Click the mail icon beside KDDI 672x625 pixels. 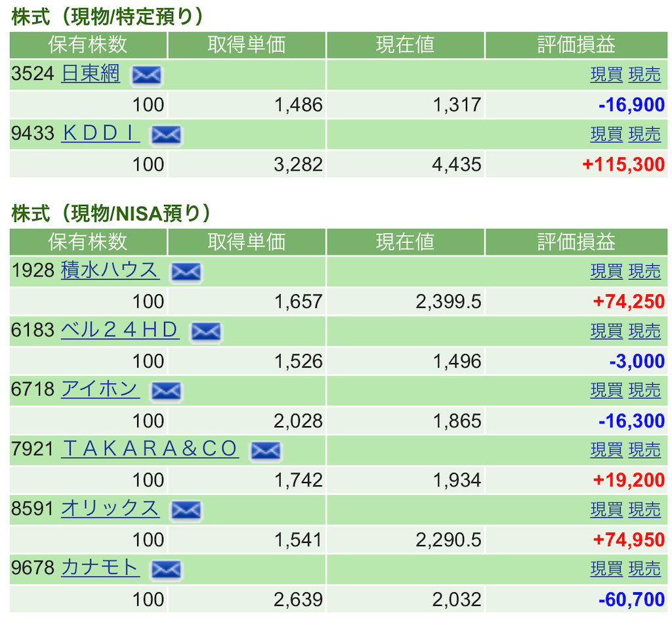click(166, 135)
